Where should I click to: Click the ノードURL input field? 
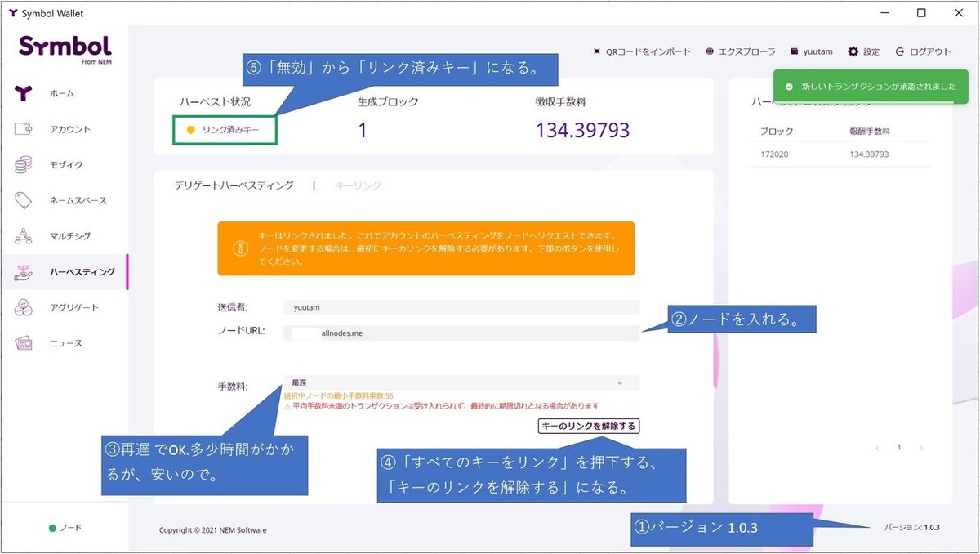point(457,333)
